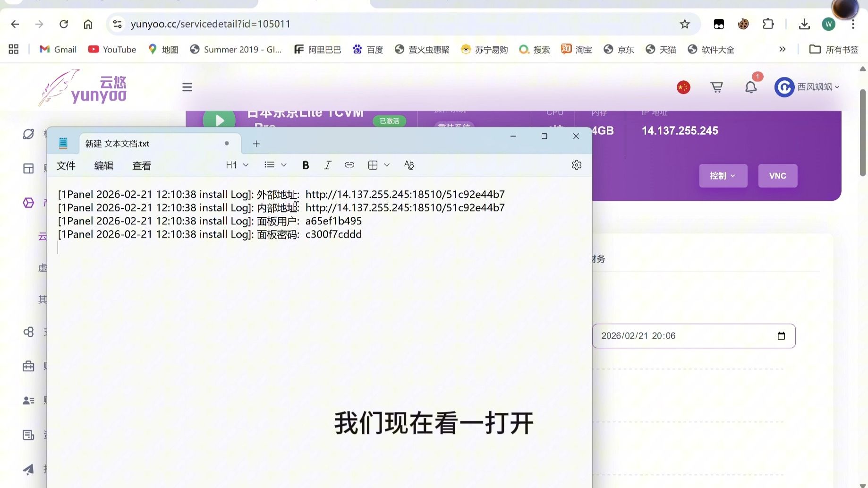The height and width of the screenshot is (488, 868).
Task: Open the 京东 bookmark
Action: pos(619,50)
